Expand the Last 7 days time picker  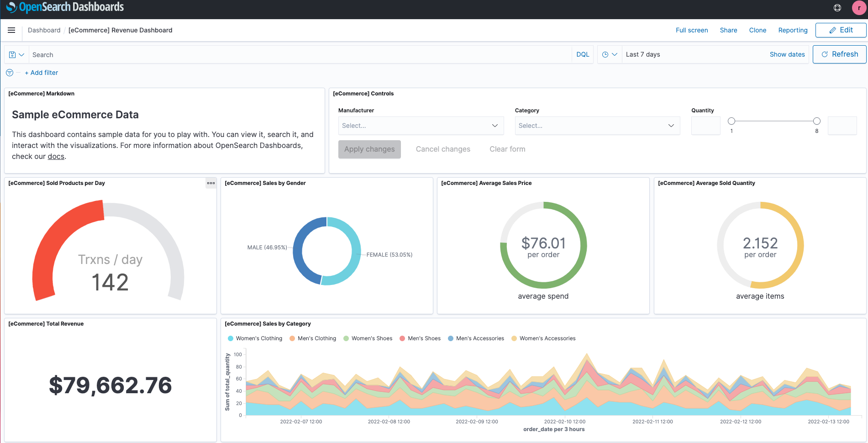pos(642,54)
